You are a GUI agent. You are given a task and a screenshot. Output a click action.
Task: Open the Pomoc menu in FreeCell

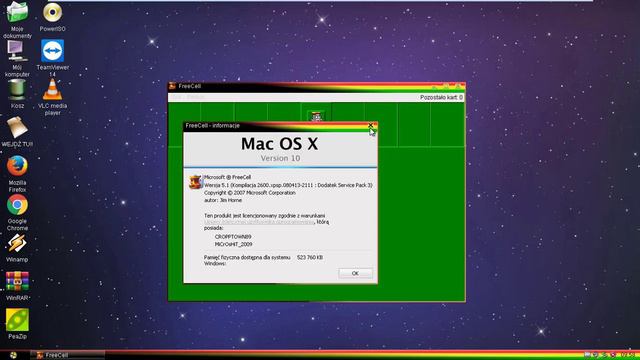tap(196, 97)
